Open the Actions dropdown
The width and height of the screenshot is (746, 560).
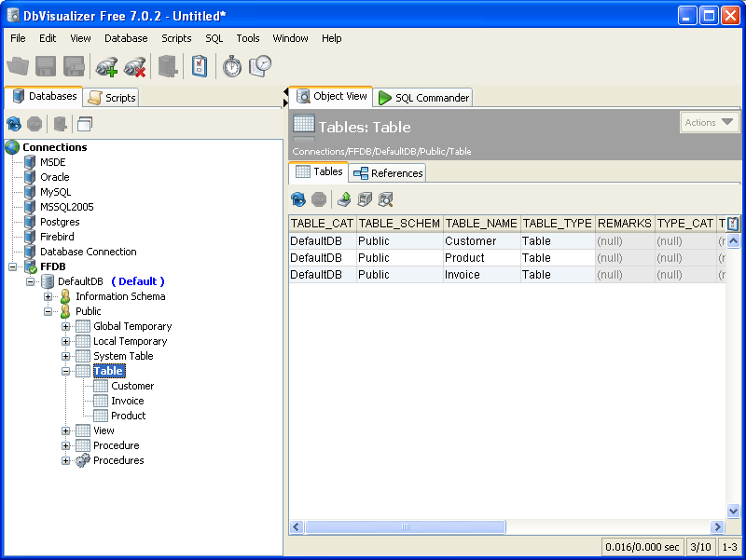point(709,122)
